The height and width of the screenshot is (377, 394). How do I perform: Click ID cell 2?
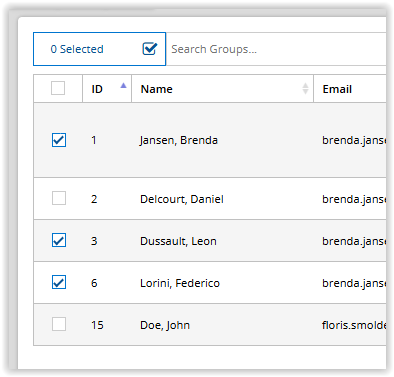94,199
